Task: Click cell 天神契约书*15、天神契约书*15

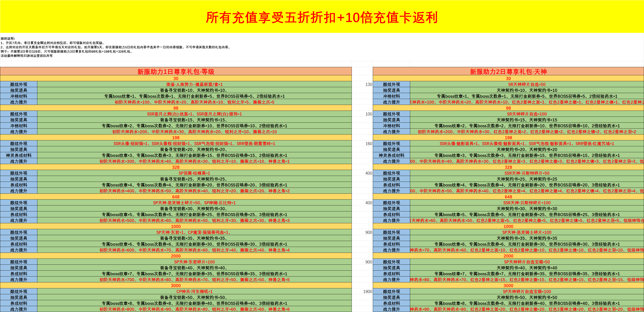Action: 527,120
